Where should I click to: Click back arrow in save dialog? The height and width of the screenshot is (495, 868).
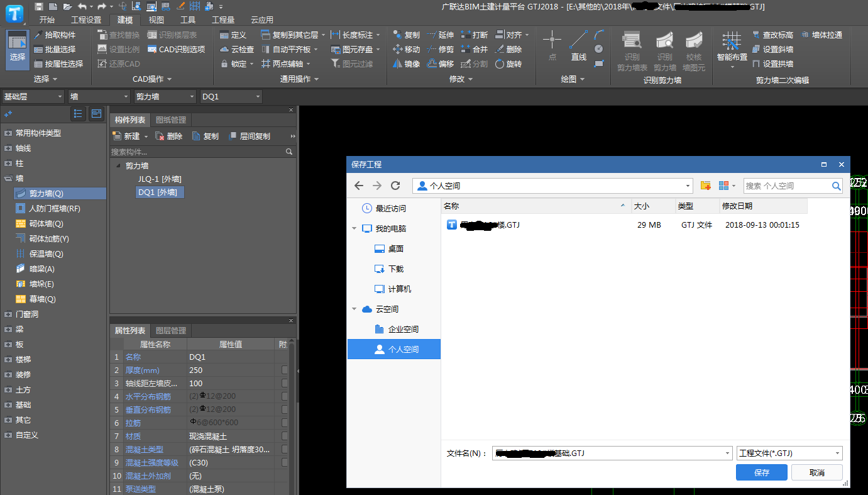tap(358, 186)
